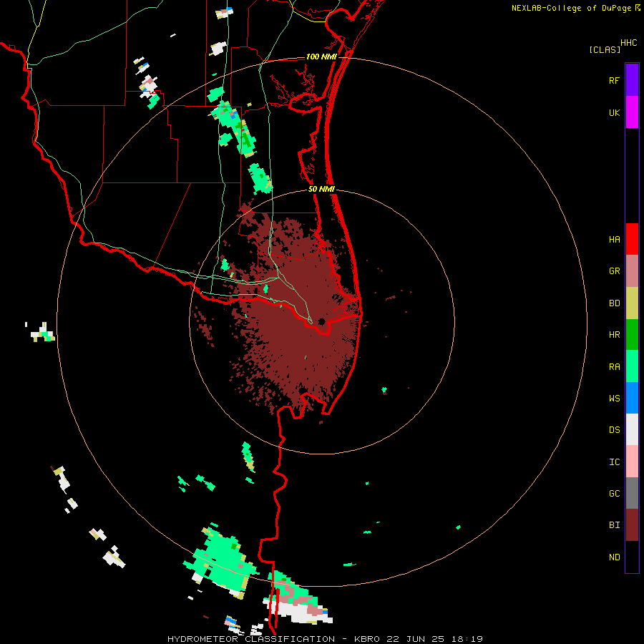The image size is (644, 644).
Task: Click the magenta UK color swatch
Action: (x=632, y=112)
